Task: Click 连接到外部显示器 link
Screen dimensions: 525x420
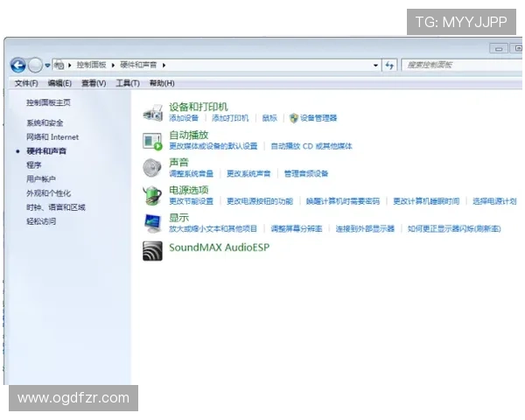Action: (365, 228)
